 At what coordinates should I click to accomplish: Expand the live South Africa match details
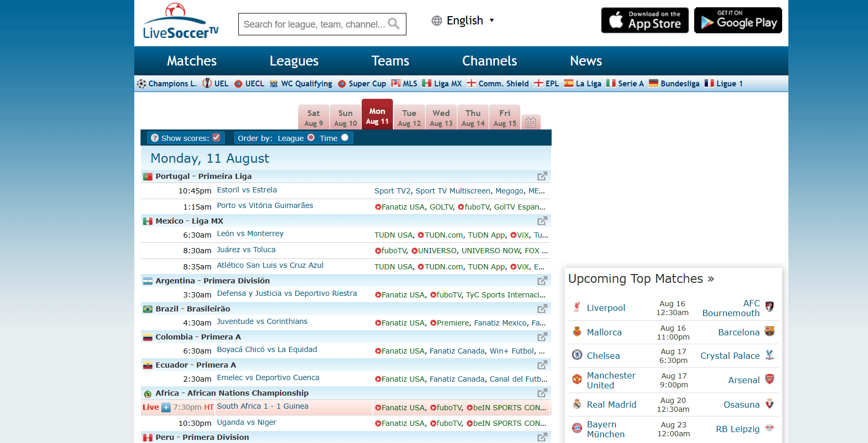[x=166, y=408]
